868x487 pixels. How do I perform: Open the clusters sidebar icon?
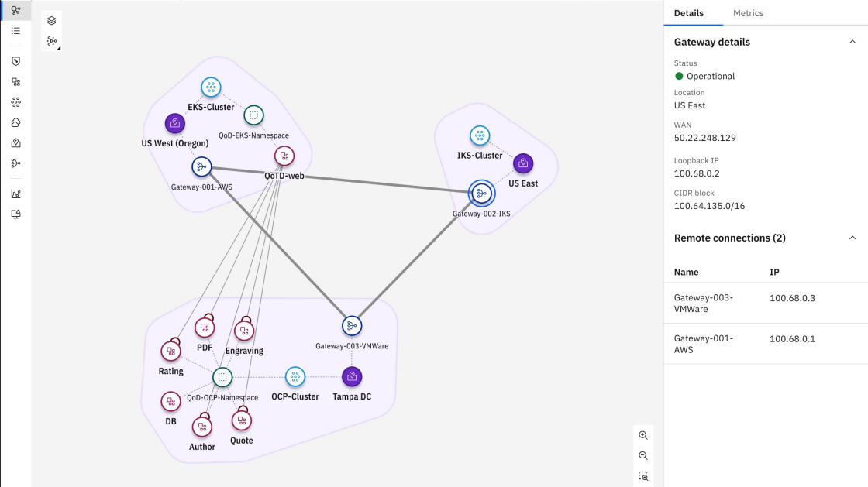coord(16,102)
